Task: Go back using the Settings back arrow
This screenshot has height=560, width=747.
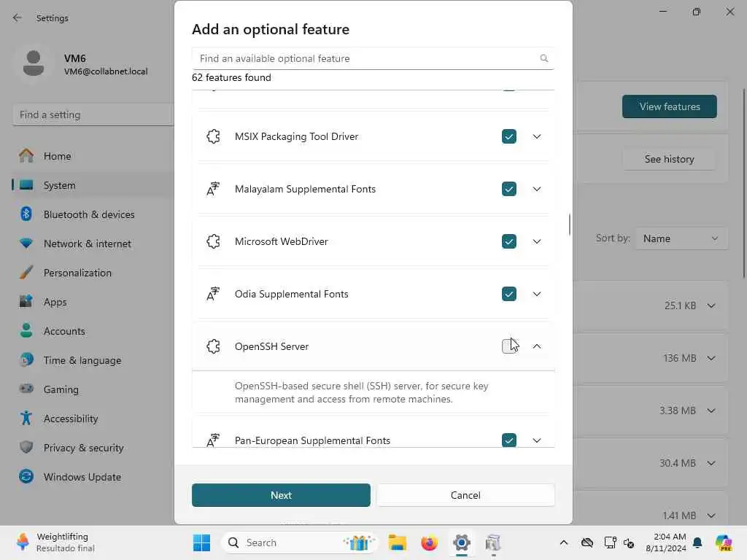Action: (18, 17)
